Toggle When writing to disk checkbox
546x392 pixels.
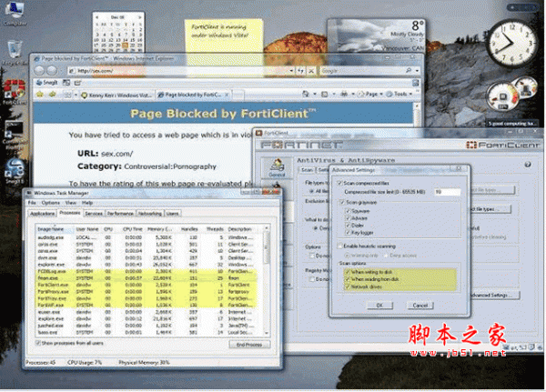click(x=348, y=272)
